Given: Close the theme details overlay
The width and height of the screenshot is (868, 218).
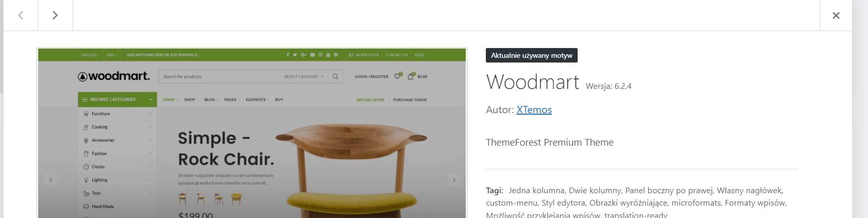Looking at the screenshot, I should coord(836,15).
